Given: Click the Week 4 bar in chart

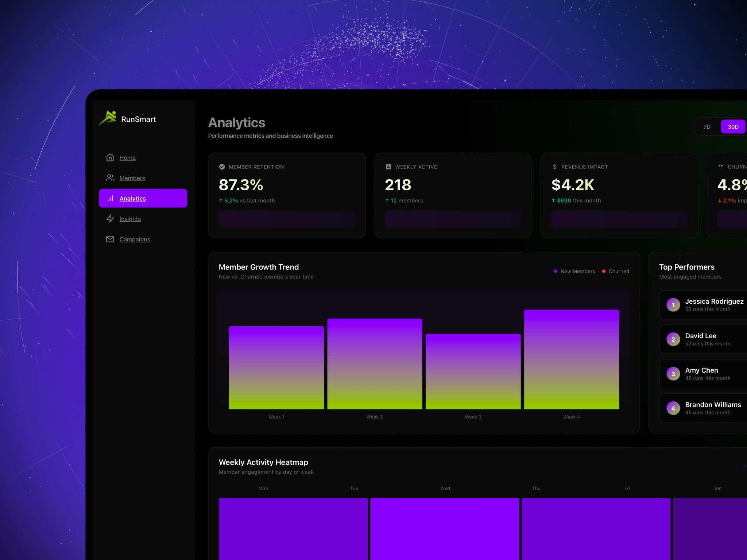Looking at the screenshot, I should 571,359.
